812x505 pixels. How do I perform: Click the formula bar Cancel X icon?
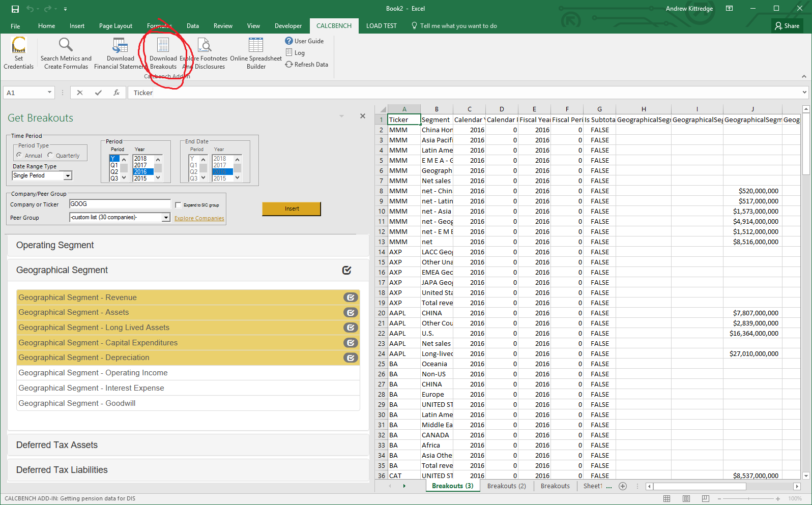pos(80,93)
